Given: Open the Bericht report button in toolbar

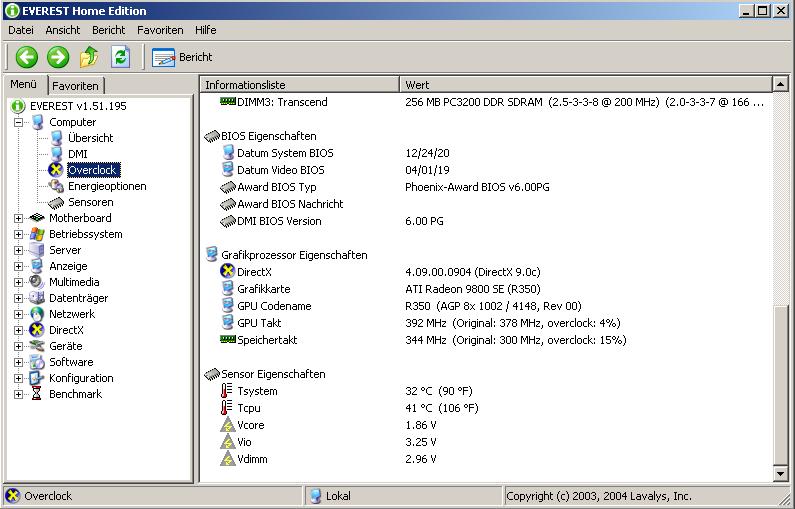Looking at the screenshot, I should click(x=182, y=57).
